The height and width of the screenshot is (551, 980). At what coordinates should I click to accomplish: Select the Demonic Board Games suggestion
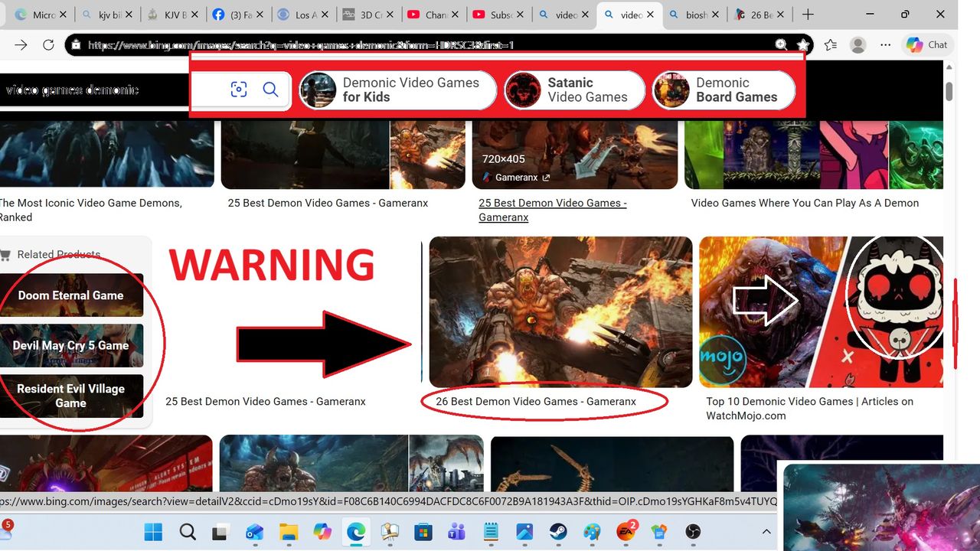pyautogui.click(x=724, y=90)
